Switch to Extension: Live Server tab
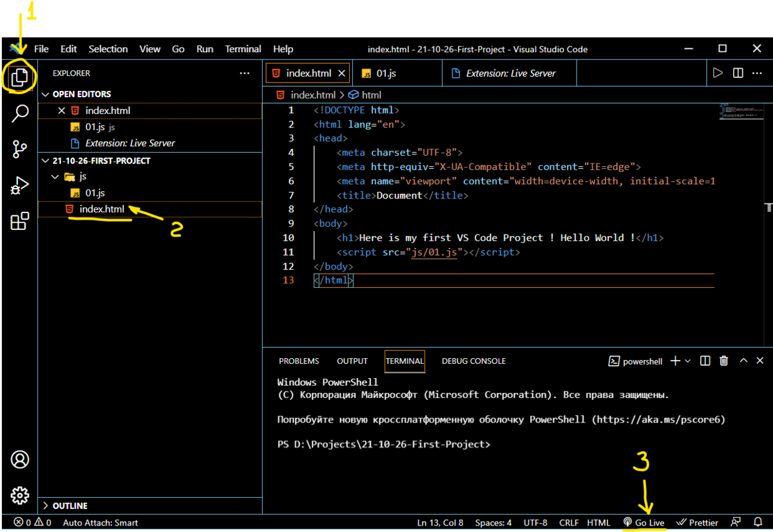 (x=510, y=73)
